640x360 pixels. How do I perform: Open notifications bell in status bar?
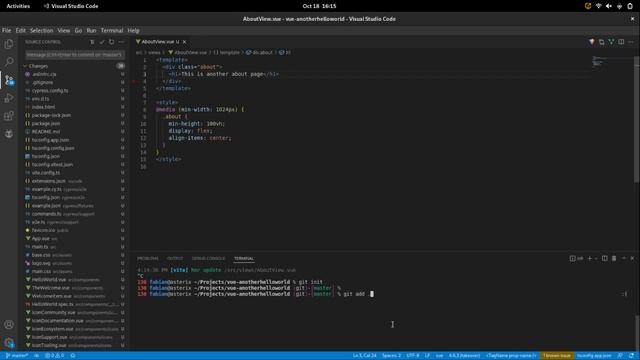pos(631,356)
